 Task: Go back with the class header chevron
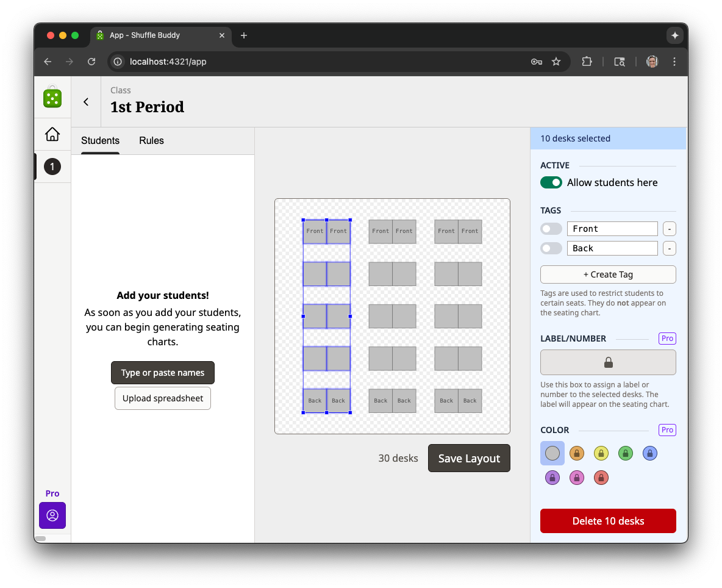click(x=86, y=102)
